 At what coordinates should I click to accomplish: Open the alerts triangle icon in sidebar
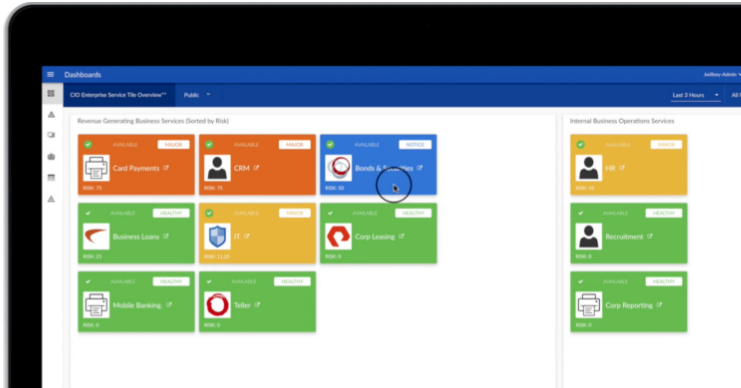point(52,114)
